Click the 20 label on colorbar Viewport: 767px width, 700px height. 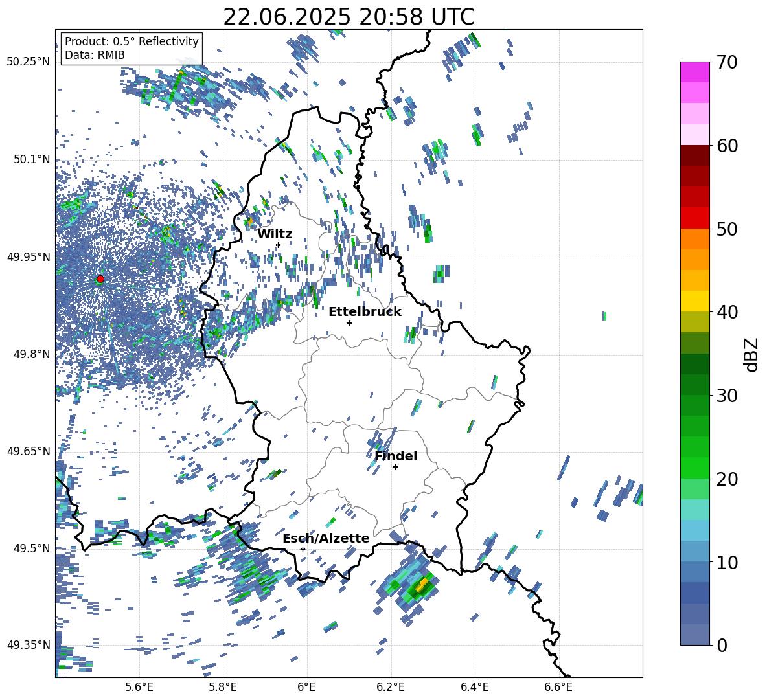(726, 479)
